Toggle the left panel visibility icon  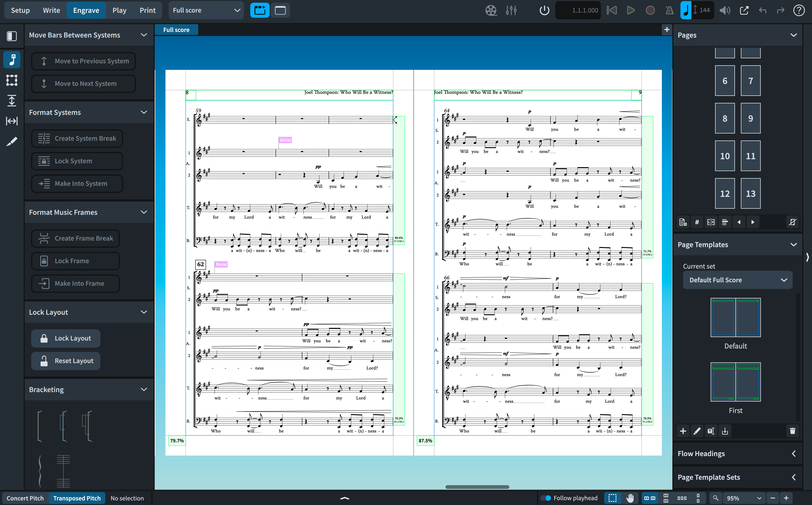click(12, 36)
